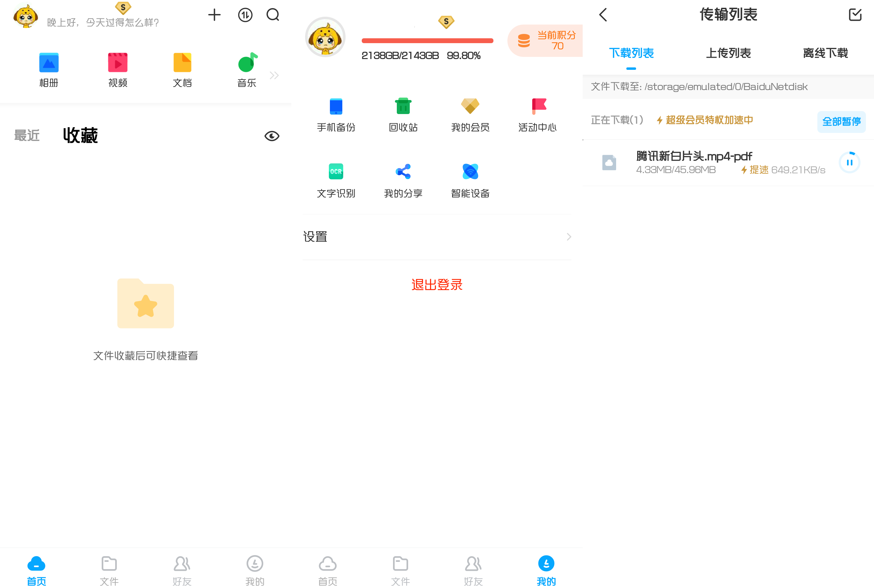Toggle the eye visibility icon
Screen dimensions: 874x588
pos(272,136)
